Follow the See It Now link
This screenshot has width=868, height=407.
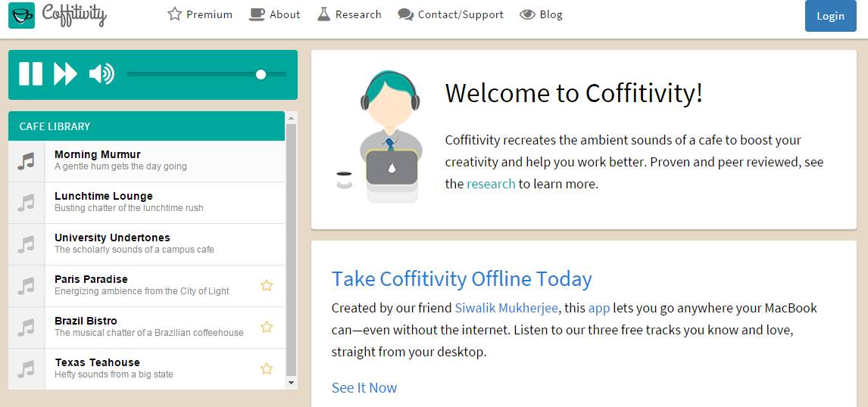[x=364, y=387]
